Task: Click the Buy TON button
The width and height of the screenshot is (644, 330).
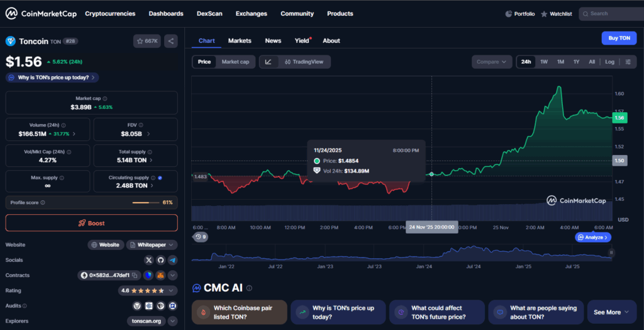Action: (x=618, y=38)
